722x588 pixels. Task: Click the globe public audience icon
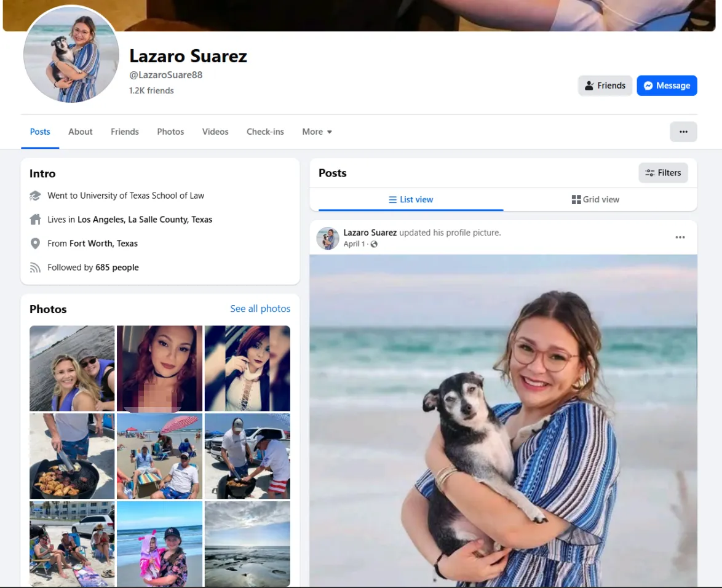pyautogui.click(x=374, y=244)
